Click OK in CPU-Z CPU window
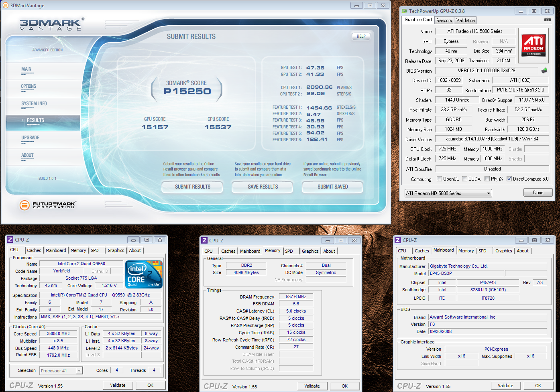 click(150, 385)
